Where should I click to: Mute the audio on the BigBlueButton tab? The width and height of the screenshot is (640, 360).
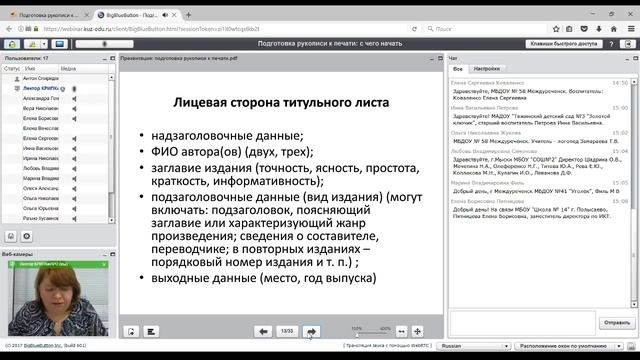(165, 15)
